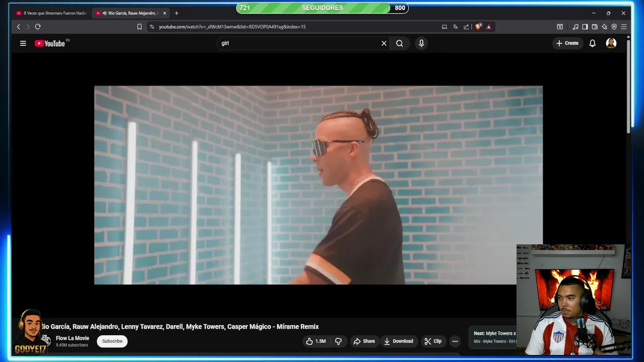Image resolution: width=644 pixels, height=362 pixels.
Task: Open the YouTube guide hamburger menu
Action: point(23,43)
